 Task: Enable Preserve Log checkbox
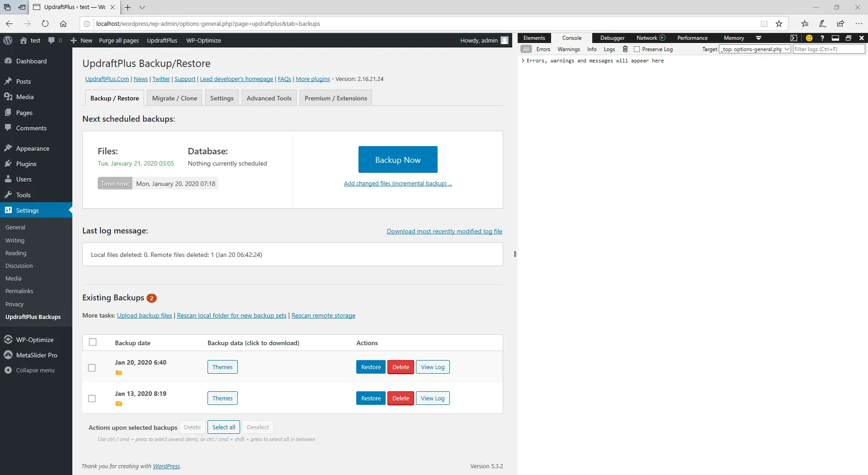[637, 49]
